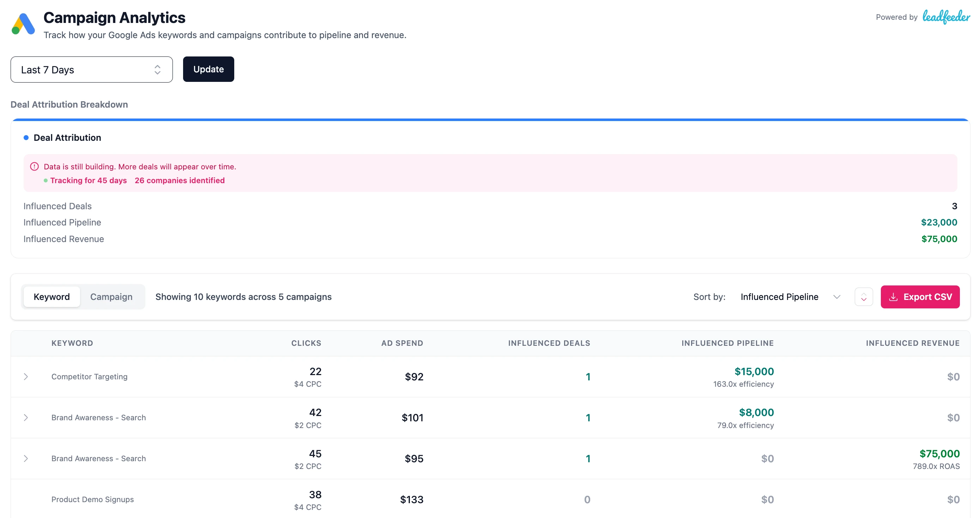Viewport: 980px width, 518px height.
Task: Select the Influenced Pipeline column header
Action: tap(727, 343)
